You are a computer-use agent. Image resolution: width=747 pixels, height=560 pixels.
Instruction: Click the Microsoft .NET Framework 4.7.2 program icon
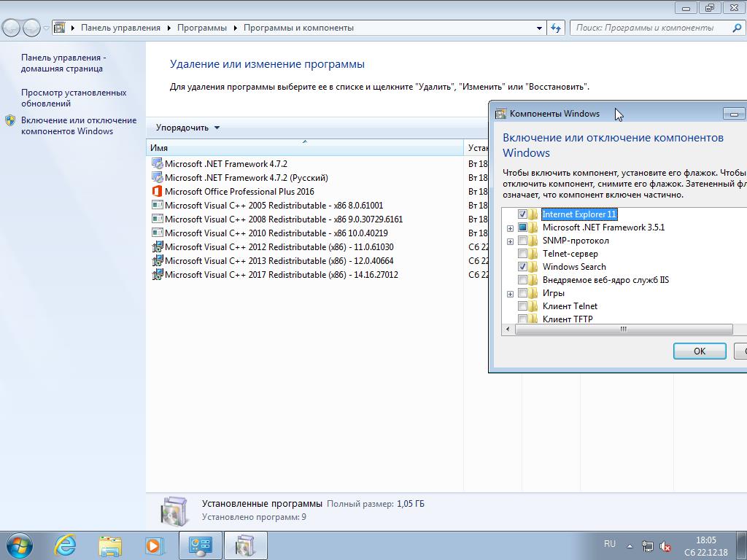click(157, 163)
